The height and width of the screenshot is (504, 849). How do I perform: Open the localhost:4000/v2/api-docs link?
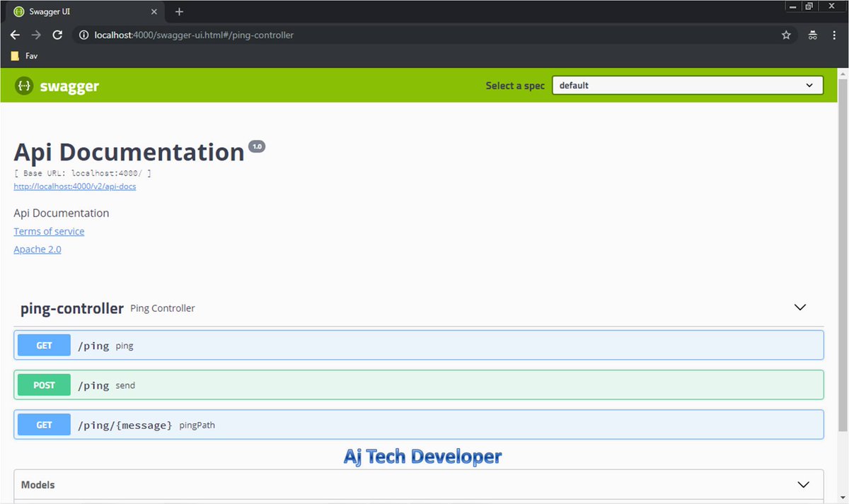75,186
